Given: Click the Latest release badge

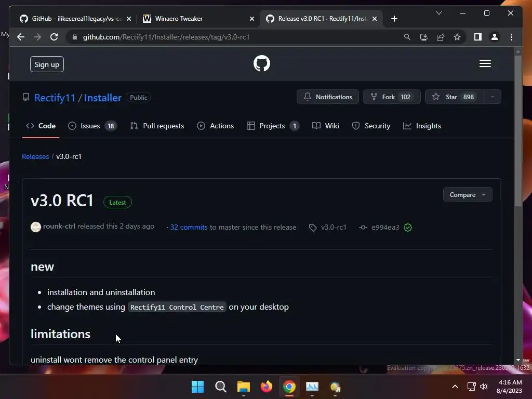Looking at the screenshot, I should [117, 202].
